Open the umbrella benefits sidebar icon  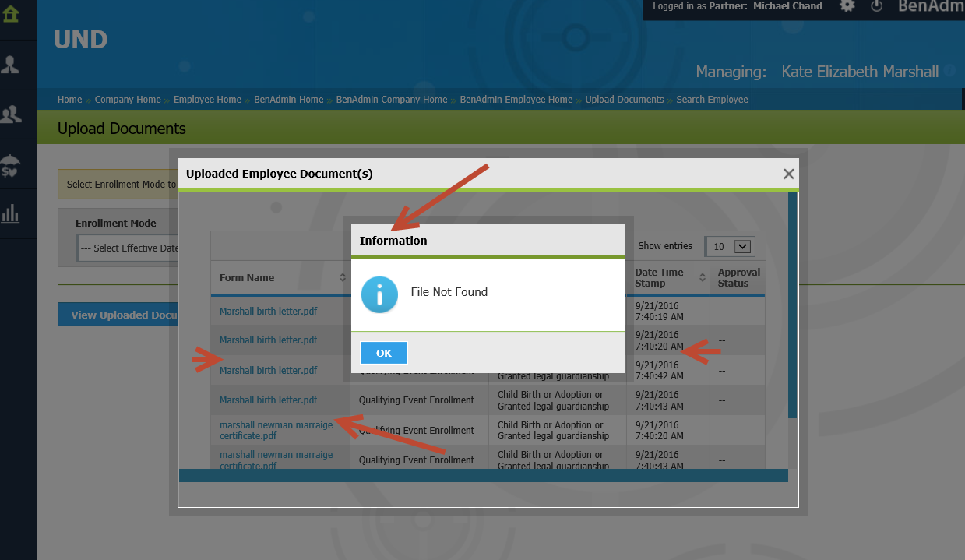click(x=10, y=165)
